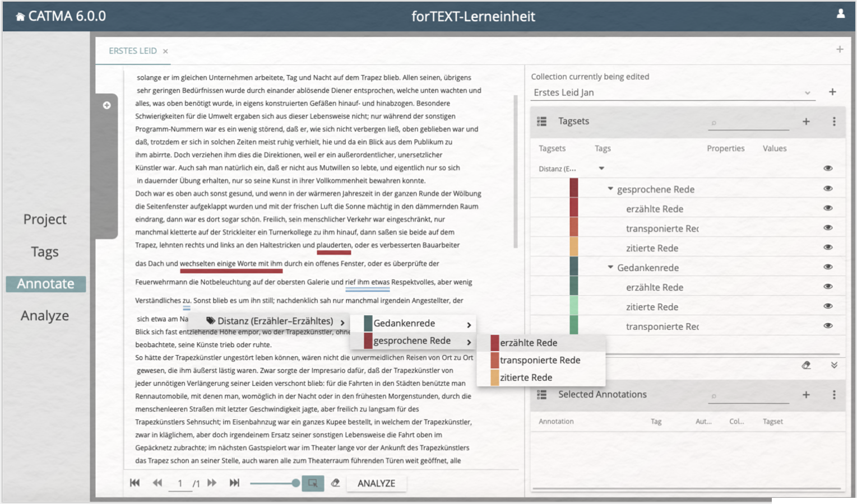Expand gesprochene Rede submenu arrow
The width and height of the screenshot is (857, 504).
pos(469,342)
